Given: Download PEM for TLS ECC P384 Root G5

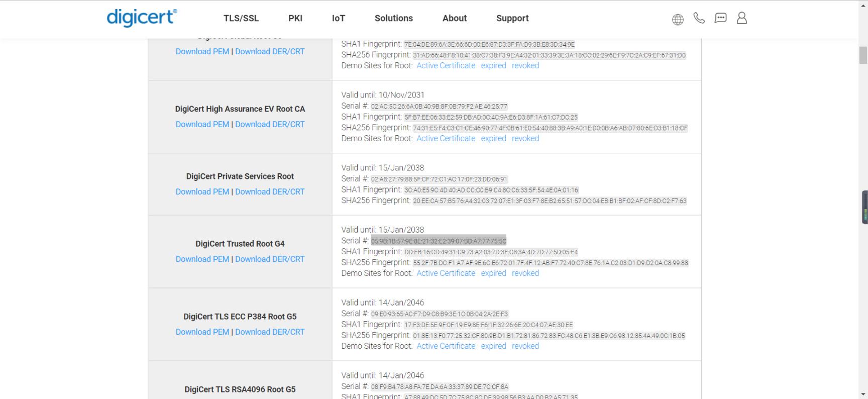Looking at the screenshot, I should coord(202,332).
